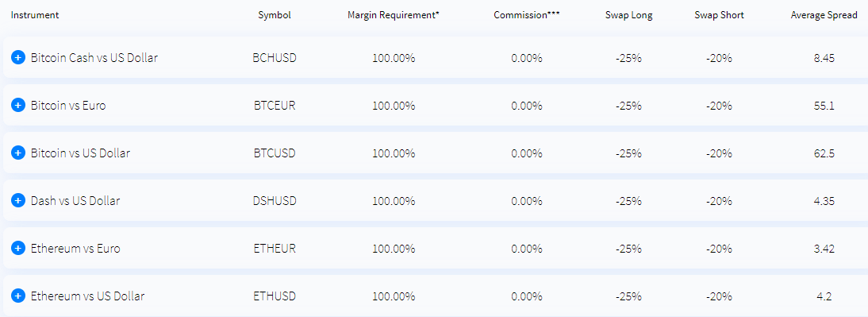868x317 pixels.
Task: Click plus icon beside Dash vs US Dollar
Action: point(18,201)
